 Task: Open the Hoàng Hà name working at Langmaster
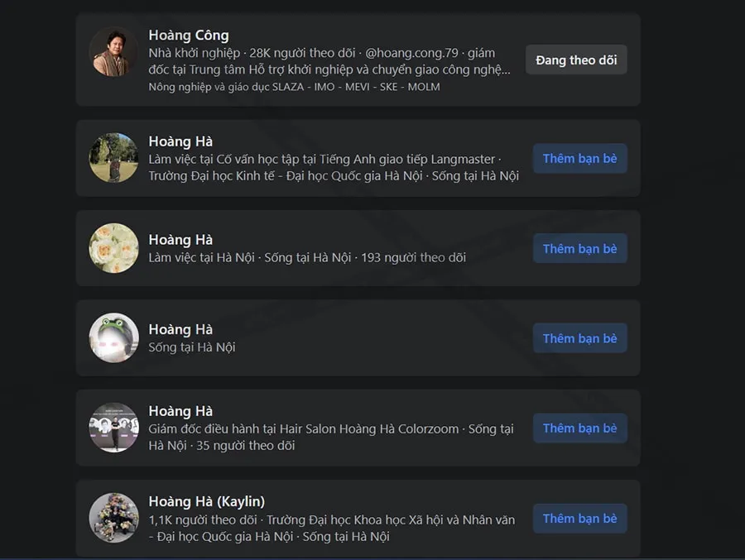click(x=180, y=141)
